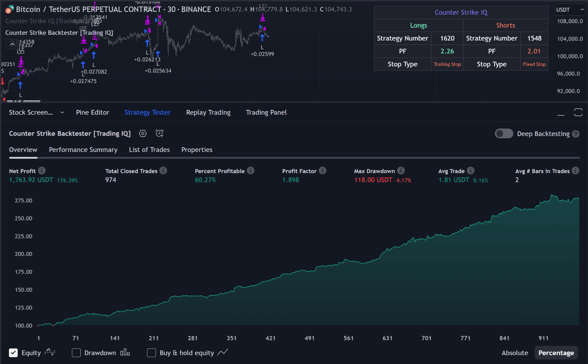Viewport: 588px width, 364px height.
Task: Click equity chart x-axis label 491
Action: pos(310,338)
